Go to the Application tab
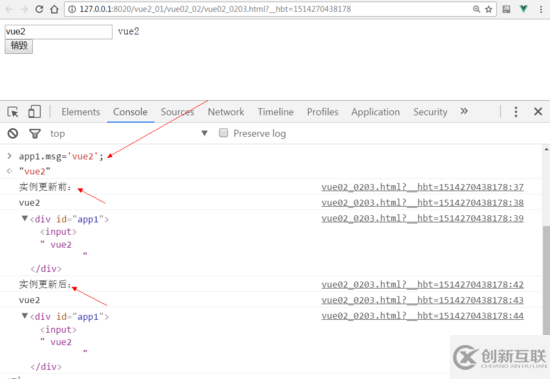Viewport: 550px width, 379px height. pos(376,112)
